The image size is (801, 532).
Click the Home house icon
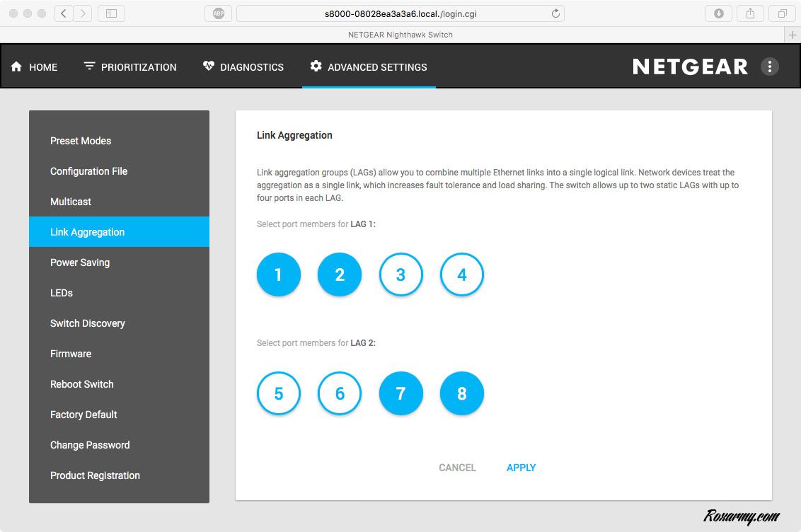[16, 66]
